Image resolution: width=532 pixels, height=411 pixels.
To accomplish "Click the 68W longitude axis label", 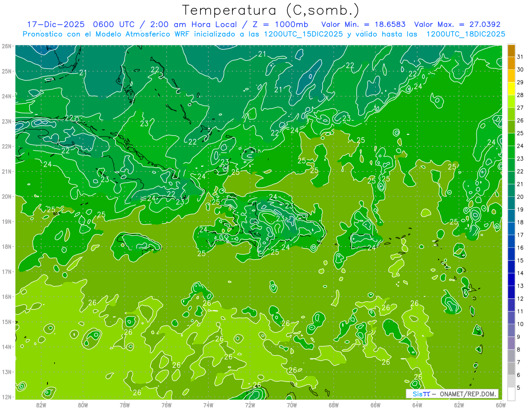I will click(333, 405).
